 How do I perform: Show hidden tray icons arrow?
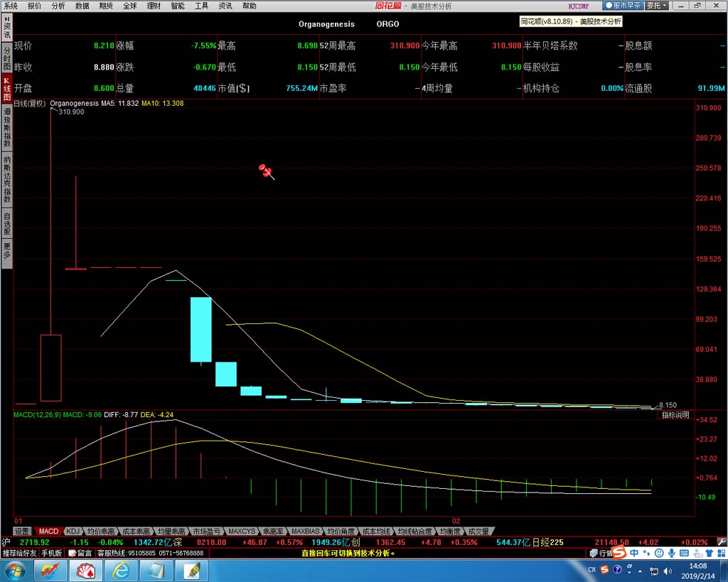[x=641, y=571]
